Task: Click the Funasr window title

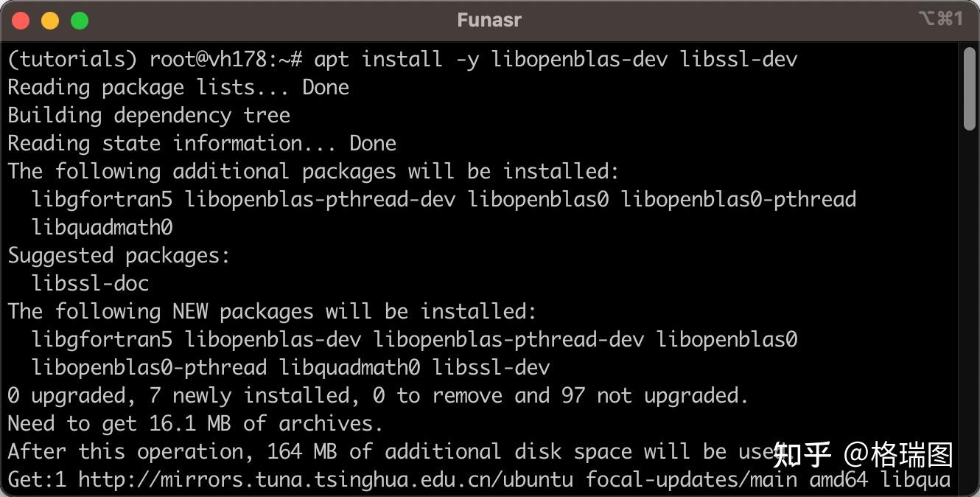Action: coord(489,20)
